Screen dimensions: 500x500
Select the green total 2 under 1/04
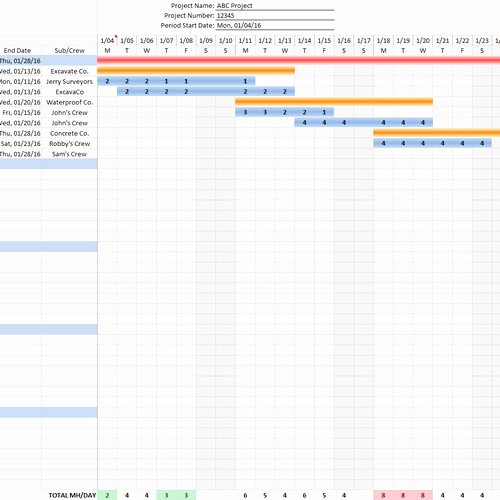pyautogui.click(x=107, y=495)
